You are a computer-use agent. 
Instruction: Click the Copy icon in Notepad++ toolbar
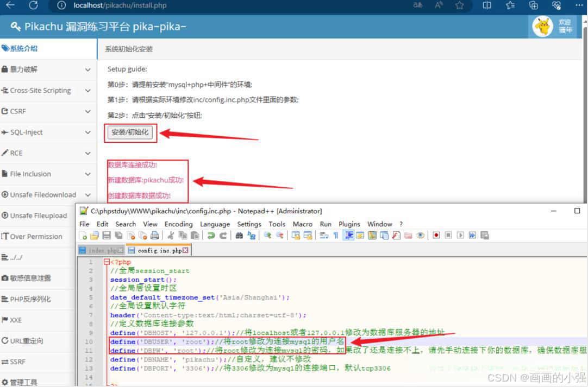pyautogui.click(x=183, y=235)
